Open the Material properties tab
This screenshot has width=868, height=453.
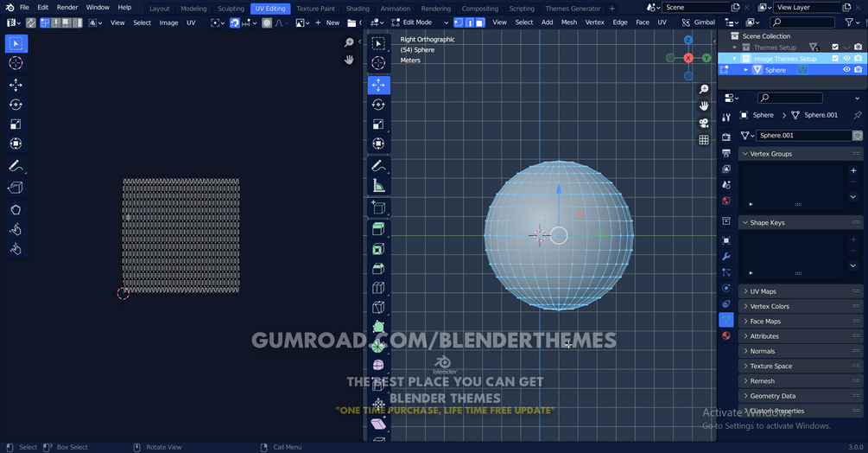726,335
